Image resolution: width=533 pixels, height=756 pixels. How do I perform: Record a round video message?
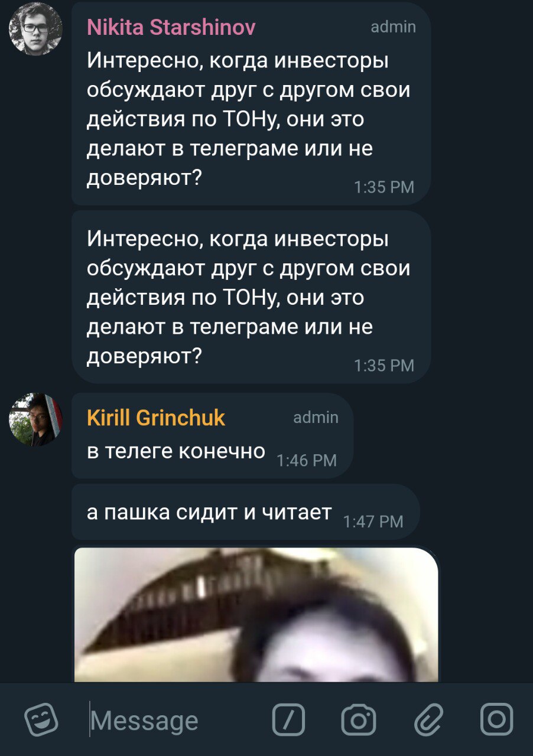pyautogui.click(x=496, y=720)
